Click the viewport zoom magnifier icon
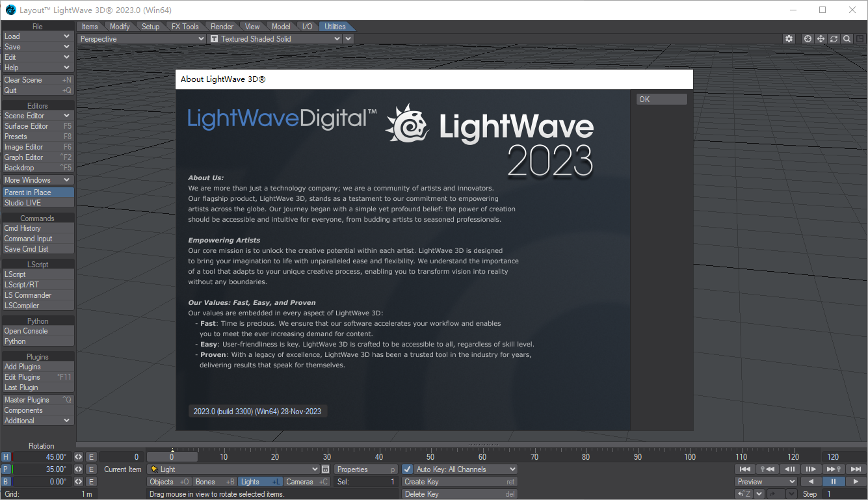Viewport: 868px width, 500px height. click(847, 39)
